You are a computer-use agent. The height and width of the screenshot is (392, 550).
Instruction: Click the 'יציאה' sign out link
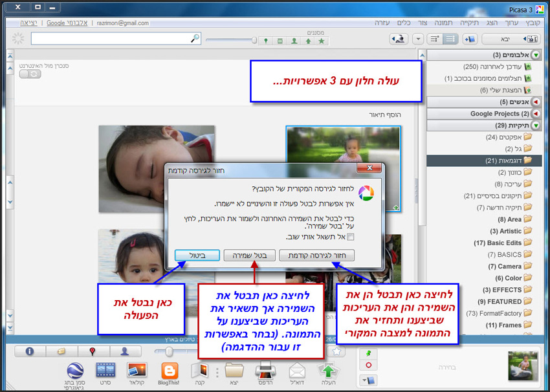click(x=28, y=23)
